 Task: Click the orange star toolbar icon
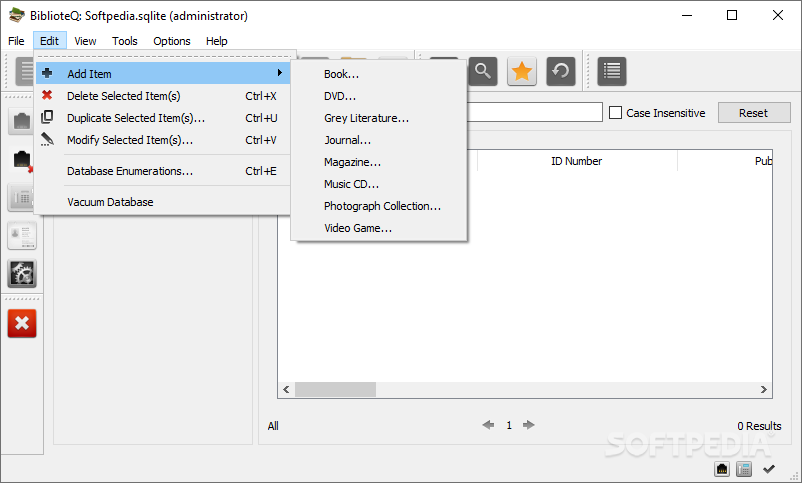pos(522,71)
